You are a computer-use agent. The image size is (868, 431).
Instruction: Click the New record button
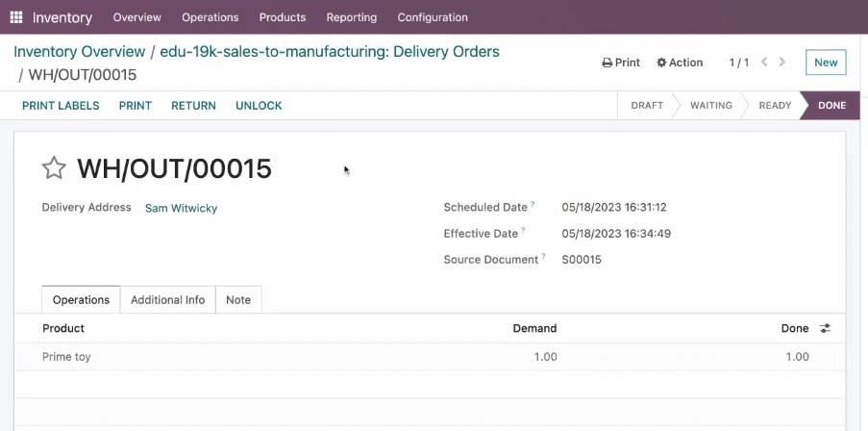[826, 63]
